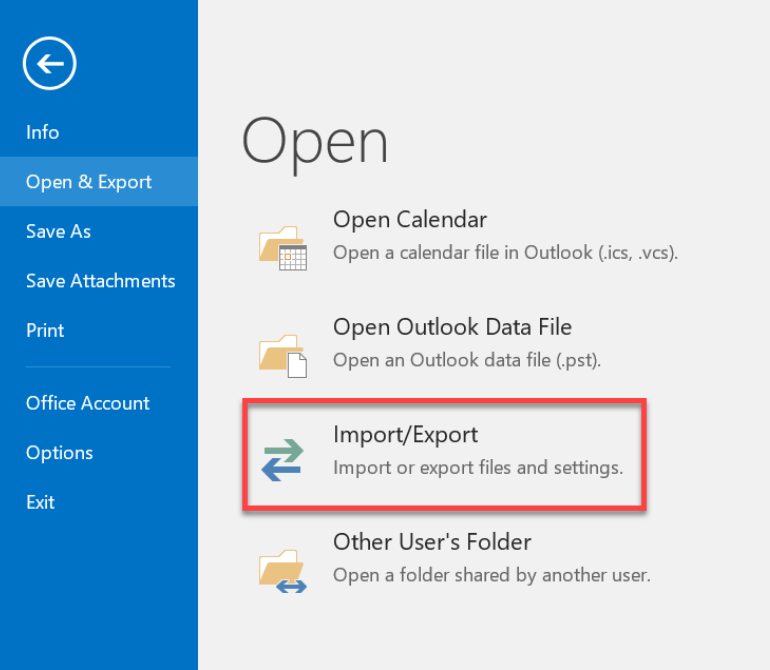Click 'Import or export files and settings.' text
Image resolution: width=770 pixels, height=670 pixels.
478,468
